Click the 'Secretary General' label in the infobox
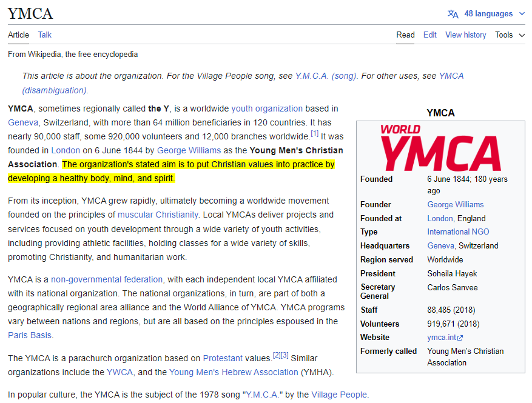 pyautogui.click(x=378, y=292)
